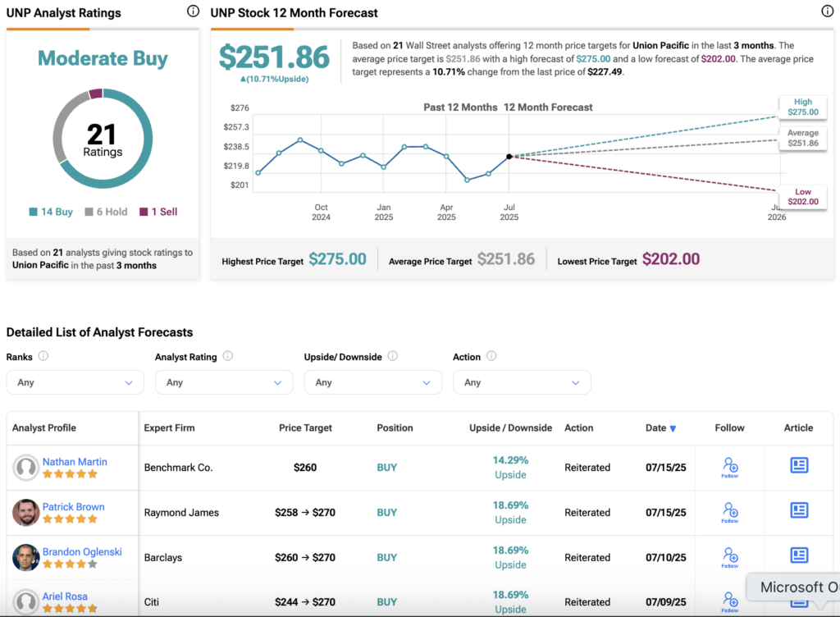Click info icon beside UNP Analyst Ratings
This screenshot has width=840, height=617.
(193, 11)
